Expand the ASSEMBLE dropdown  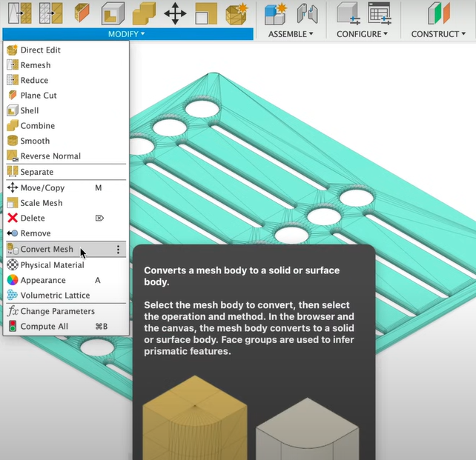pos(291,34)
